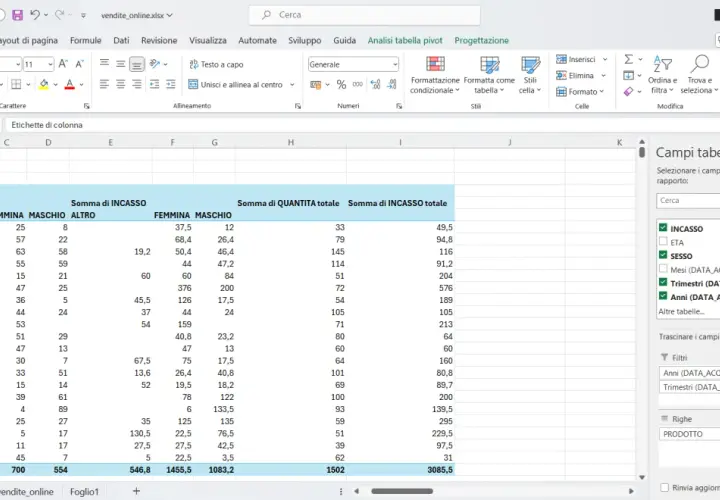Pick the yellow fill color bucket
Image resolution: width=720 pixels, height=500 pixels.
coord(44,84)
